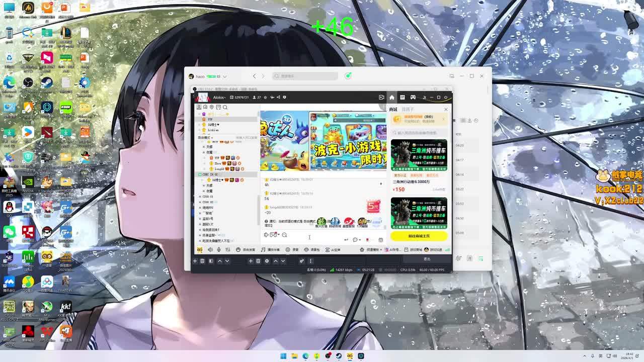Viewport: 644px width, 362px height.
Task: Toggle the microphone in YY bottom bar
Action: point(218,250)
